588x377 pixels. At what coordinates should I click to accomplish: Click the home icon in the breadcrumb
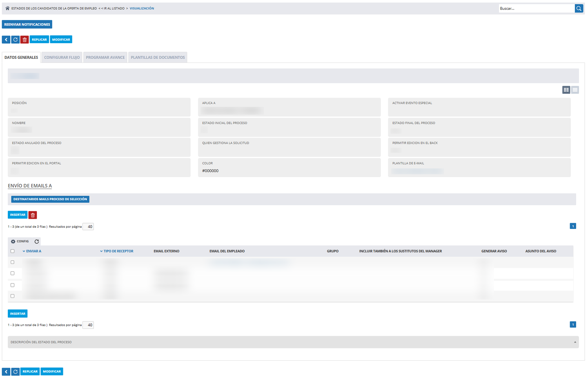click(x=7, y=8)
